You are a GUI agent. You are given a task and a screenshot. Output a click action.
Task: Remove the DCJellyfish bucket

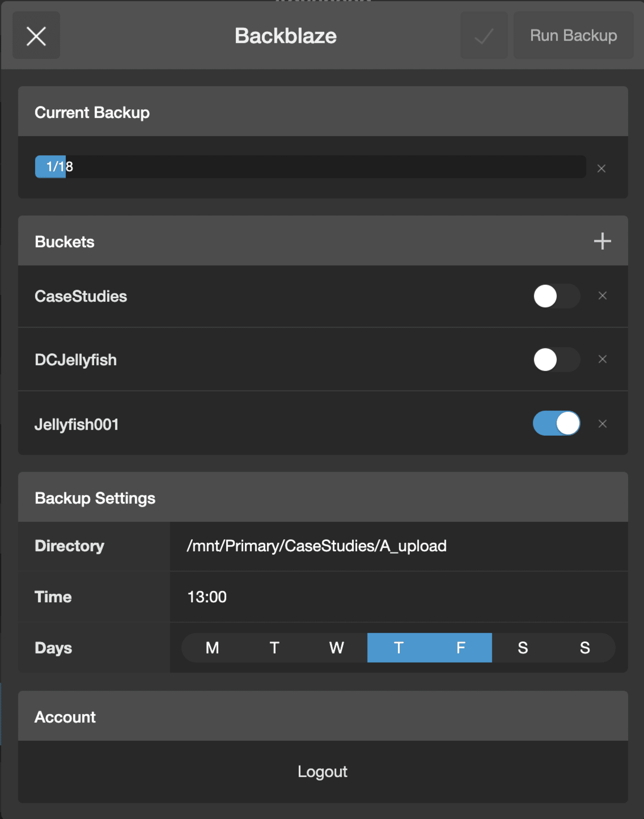click(x=603, y=359)
